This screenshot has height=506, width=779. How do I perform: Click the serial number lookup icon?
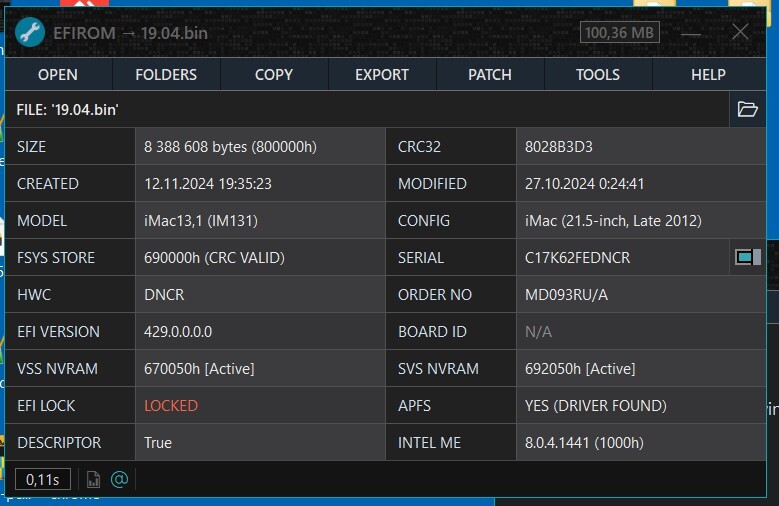pyautogui.click(x=748, y=257)
